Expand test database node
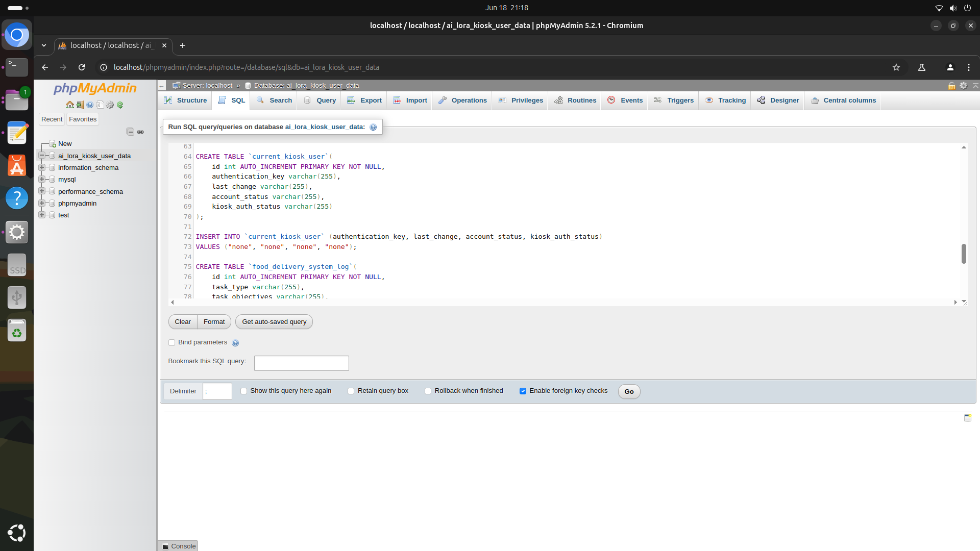The image size is (980, 551). 42,215
